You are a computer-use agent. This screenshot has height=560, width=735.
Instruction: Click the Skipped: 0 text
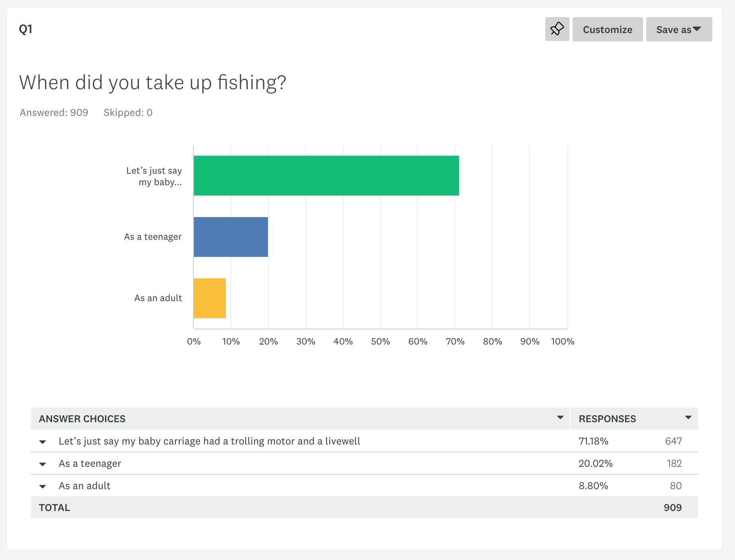click(128, 113)
